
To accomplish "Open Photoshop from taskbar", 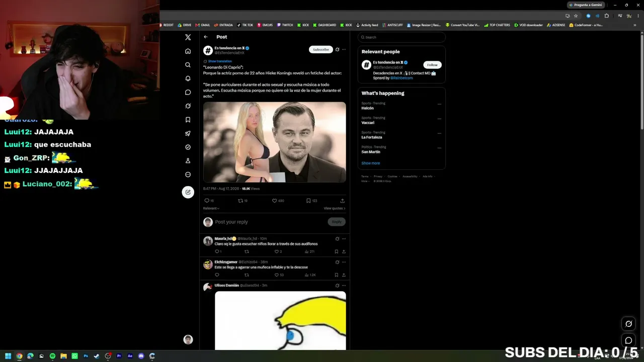I will pos(86,356).
